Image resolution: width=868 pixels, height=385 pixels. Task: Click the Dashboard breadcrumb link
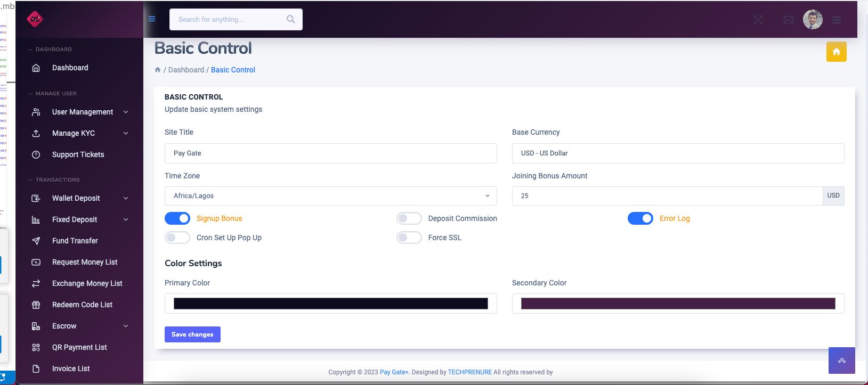(x=186, y=70)
